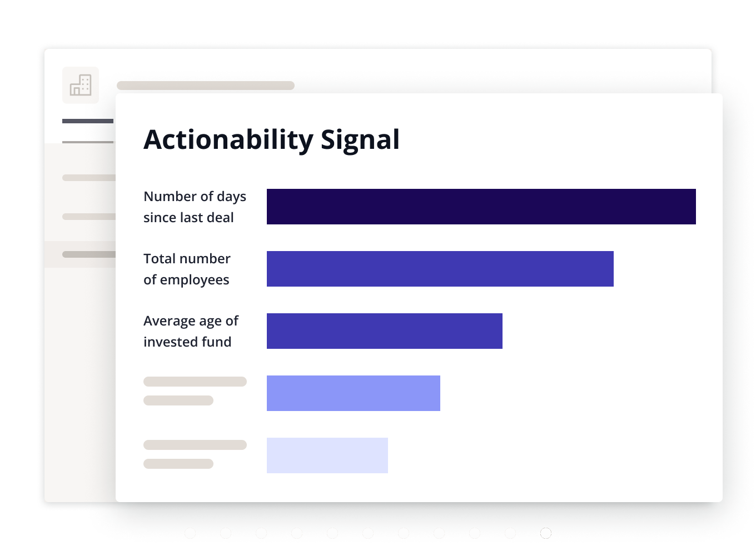Click the fourth row placeholder label
The height and width of the screenshot is (551, 756).
click(x=195, y=390)
